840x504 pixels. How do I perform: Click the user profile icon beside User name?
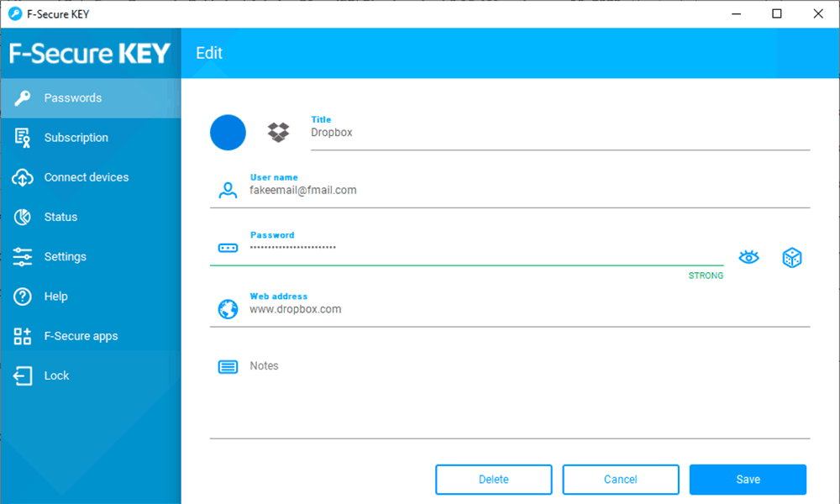click(228, 190)
